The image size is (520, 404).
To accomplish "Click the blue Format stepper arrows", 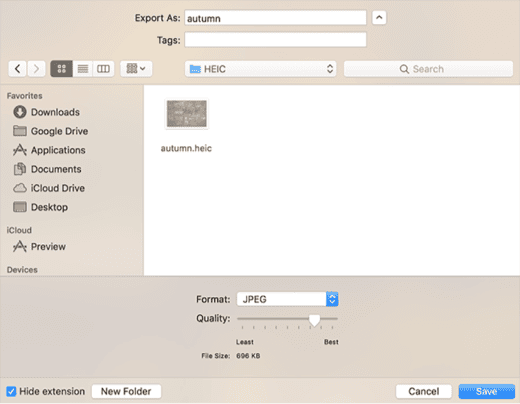I will (x=332, y=299).
